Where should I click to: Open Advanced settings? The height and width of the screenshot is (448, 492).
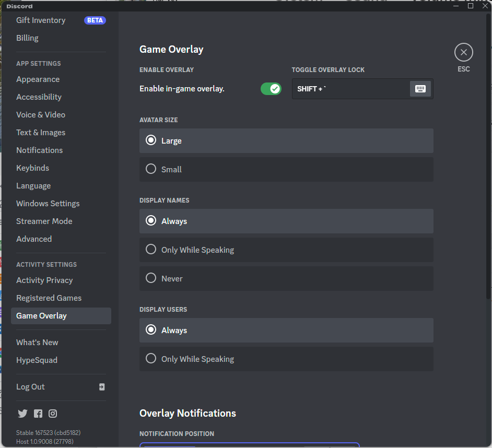tap(34, 239)
